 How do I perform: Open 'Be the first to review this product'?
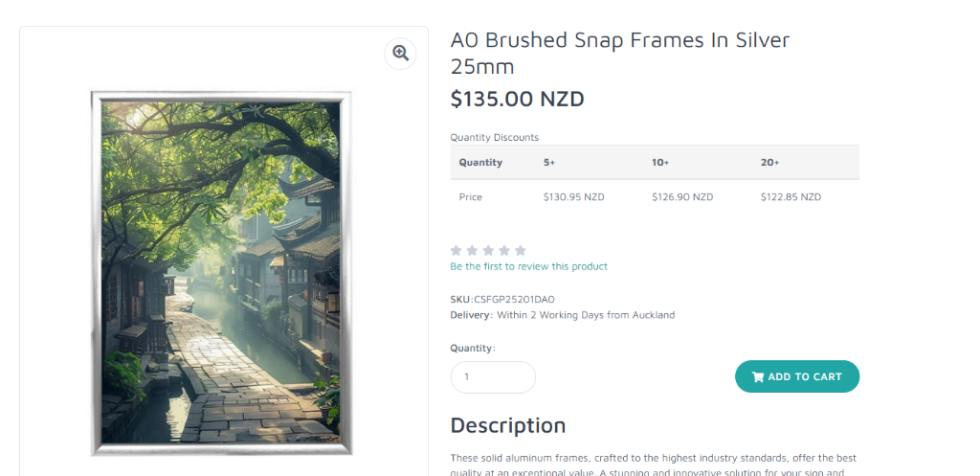[528, 266]
